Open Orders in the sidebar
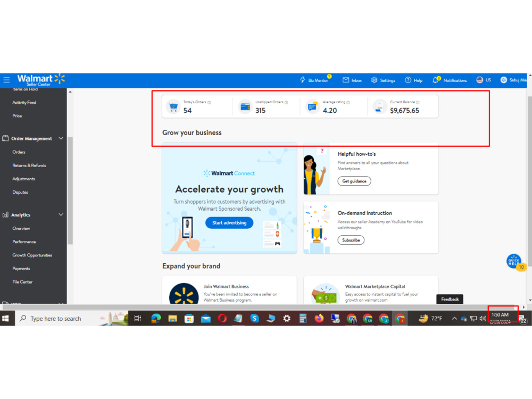 19,152
